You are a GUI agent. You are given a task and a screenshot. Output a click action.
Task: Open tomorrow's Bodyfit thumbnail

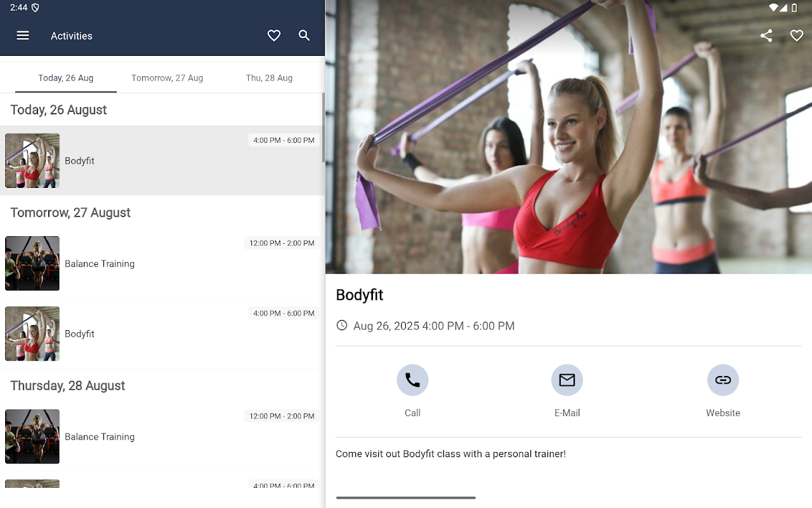click(x=32, y=333)
